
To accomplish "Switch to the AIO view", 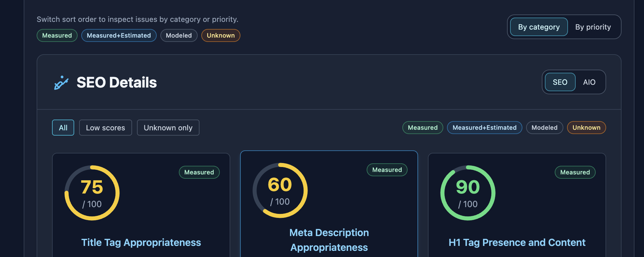I will pyautogui.click(x=589, y=82).
